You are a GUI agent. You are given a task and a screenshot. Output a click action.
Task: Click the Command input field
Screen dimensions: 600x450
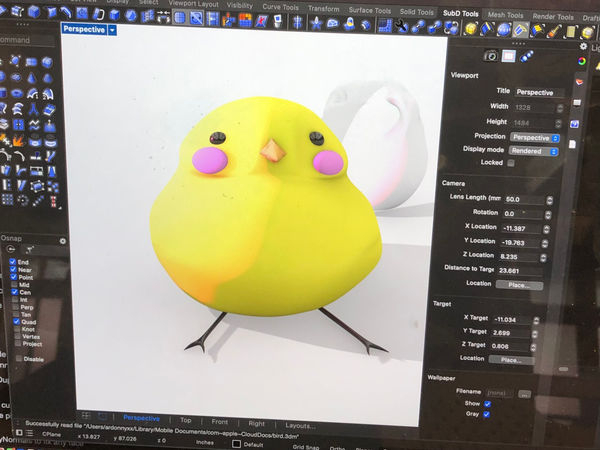coord(28,40)
